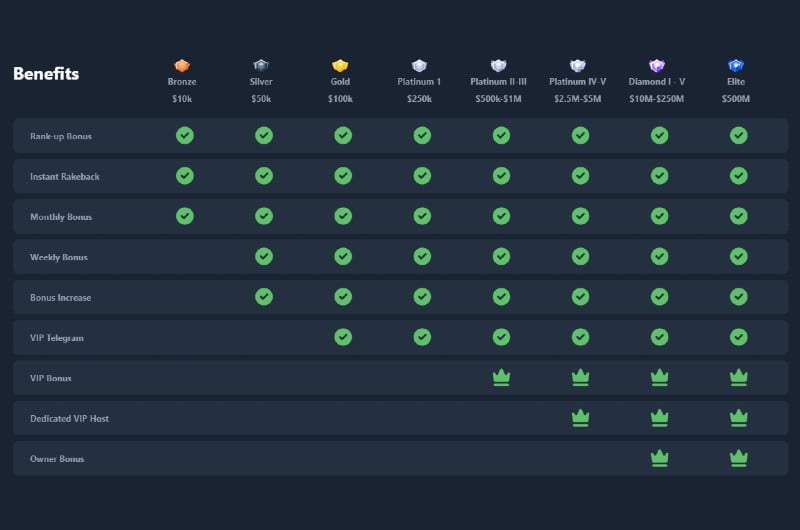Click VIP Telegram checkmark under Gold
Viewport: 800px width, 530px height.
[x=343, y=337]
